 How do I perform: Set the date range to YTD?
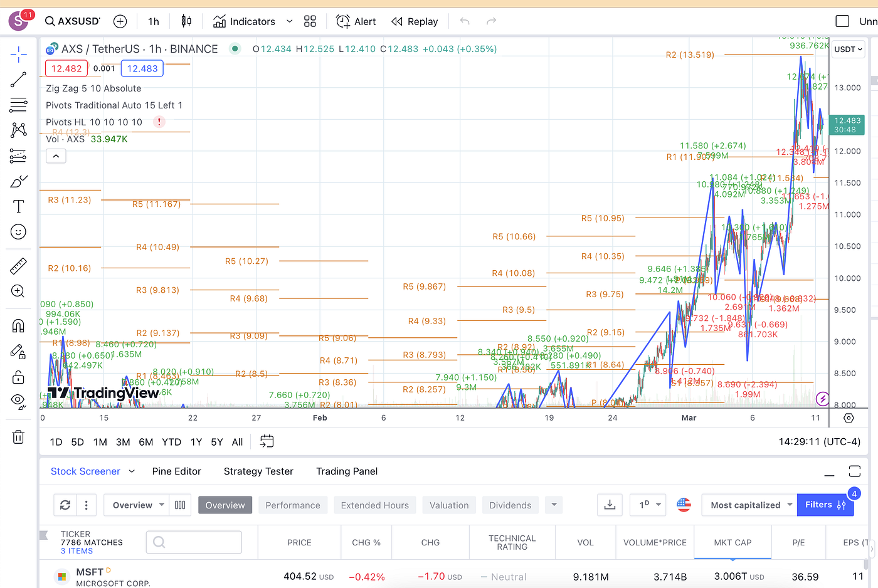(171, 442)
